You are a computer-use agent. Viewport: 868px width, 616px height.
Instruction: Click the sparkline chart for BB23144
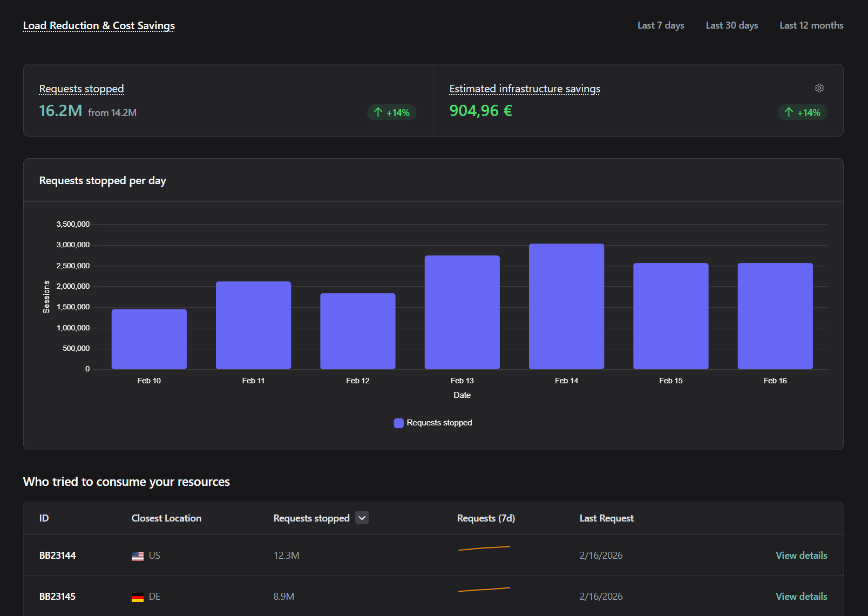tap(484, 549)
